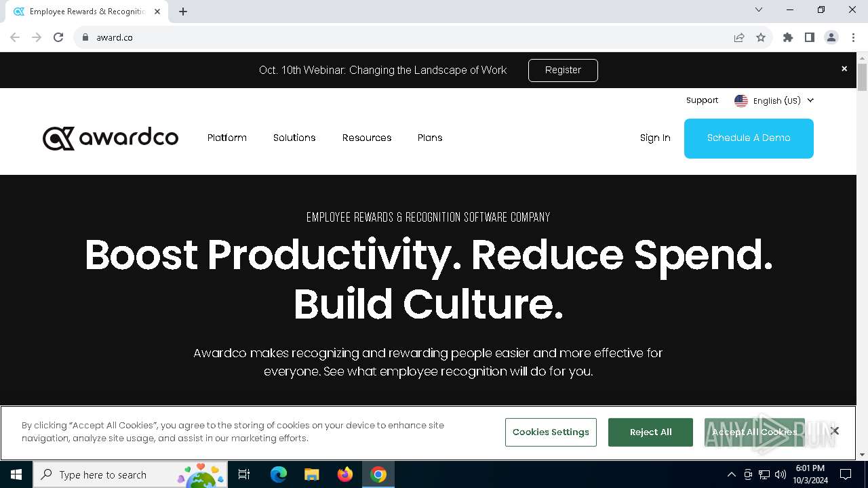Share this page via address bar icon
The image size is (868, 488).
[x=739, y=37]
